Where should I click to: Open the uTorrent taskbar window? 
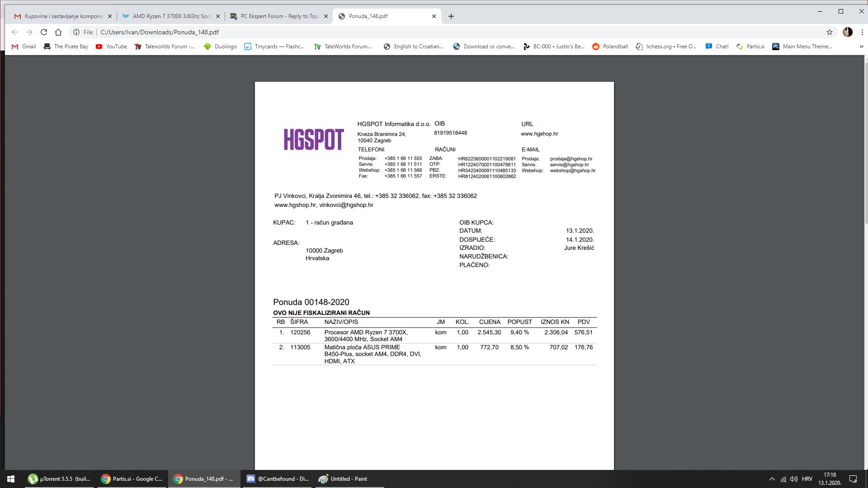click(x=59, y=479)
